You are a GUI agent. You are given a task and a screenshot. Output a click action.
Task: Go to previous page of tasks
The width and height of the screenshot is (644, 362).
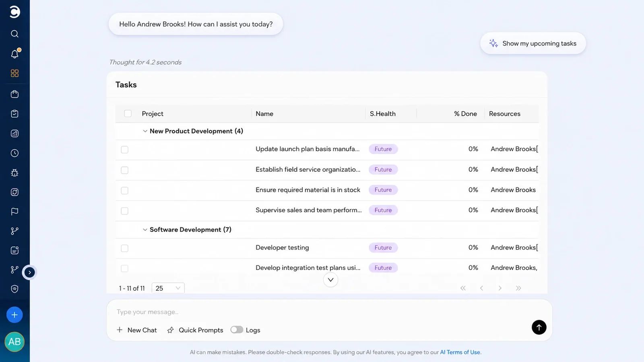481,288
